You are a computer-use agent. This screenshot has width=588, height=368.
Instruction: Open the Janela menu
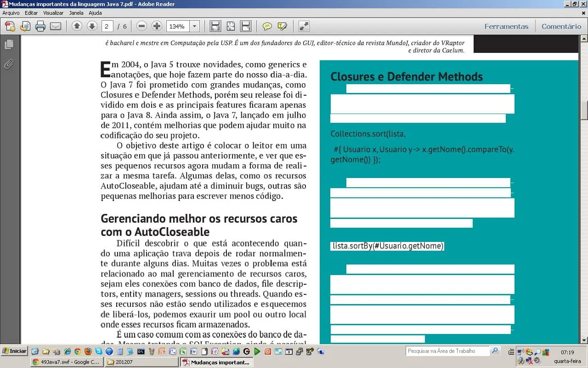coord(76,13)
